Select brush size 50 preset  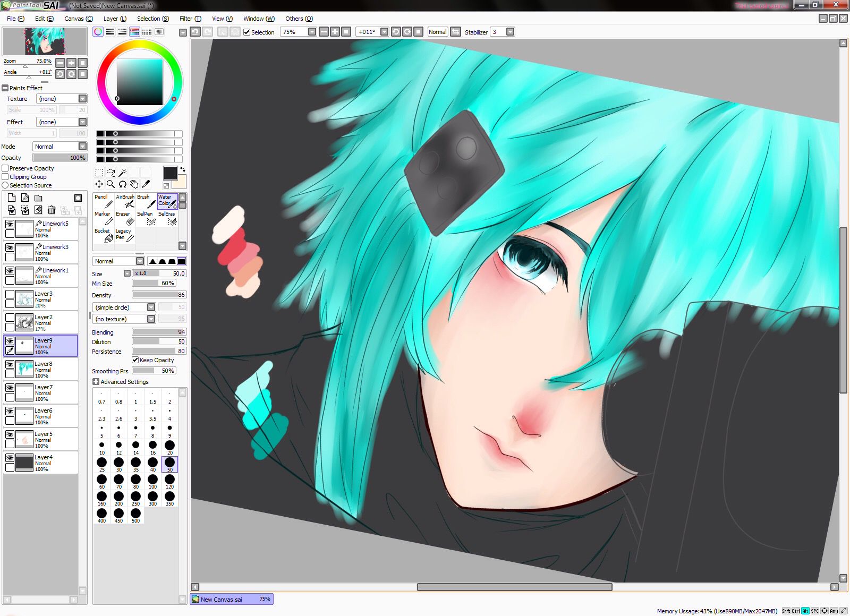point(169,464)
